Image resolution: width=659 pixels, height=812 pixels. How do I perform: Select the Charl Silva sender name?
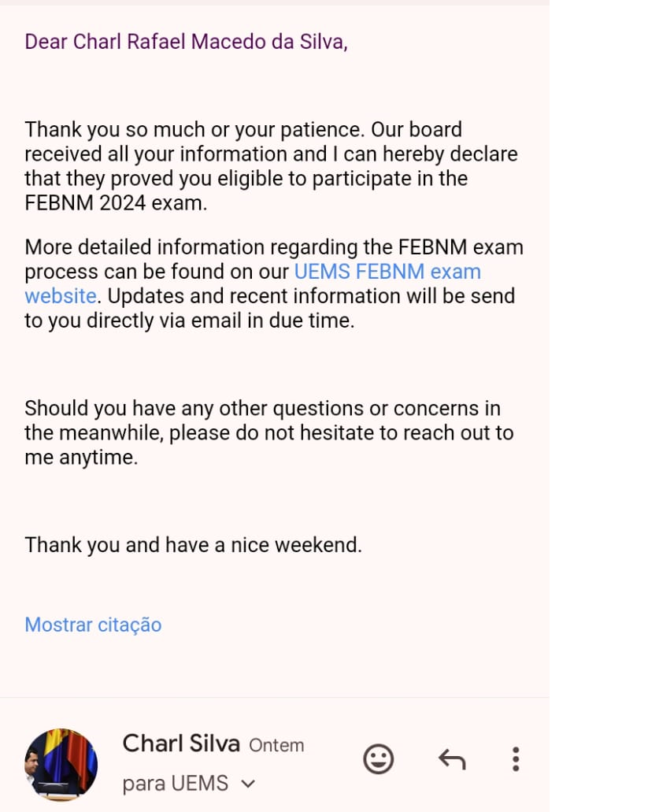(181, 743)
